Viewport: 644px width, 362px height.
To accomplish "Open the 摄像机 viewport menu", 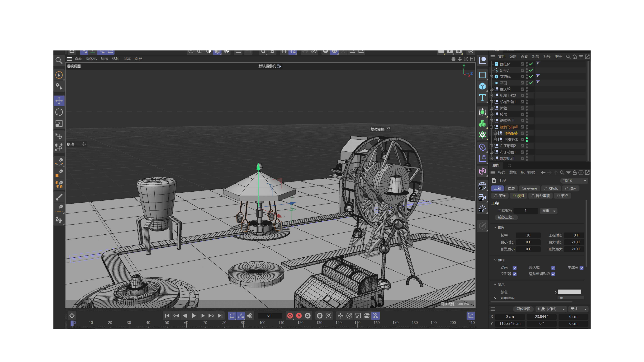I will (91, 59).
